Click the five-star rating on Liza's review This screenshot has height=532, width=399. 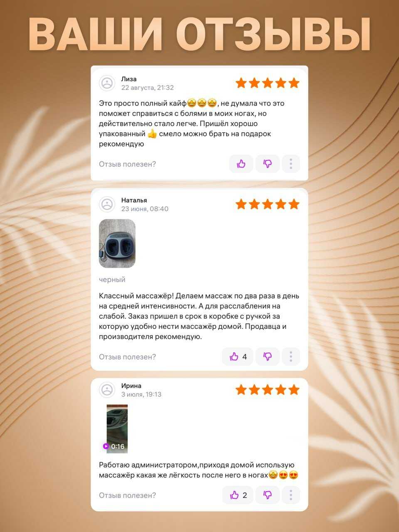[x=267, y=83]
